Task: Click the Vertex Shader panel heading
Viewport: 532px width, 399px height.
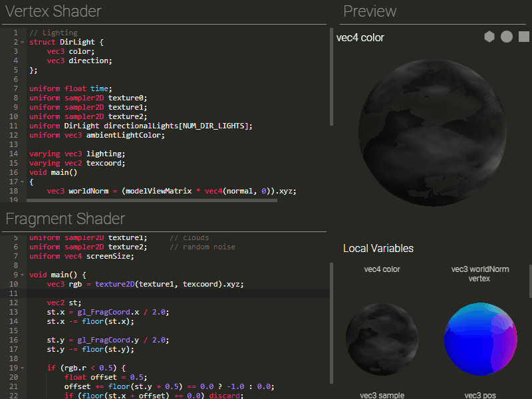Action: [54, 11]
